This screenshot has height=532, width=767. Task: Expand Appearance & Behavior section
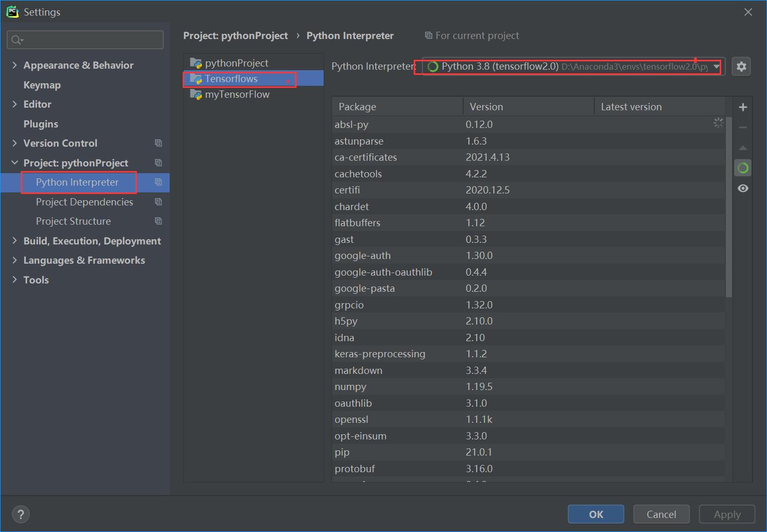15,65
